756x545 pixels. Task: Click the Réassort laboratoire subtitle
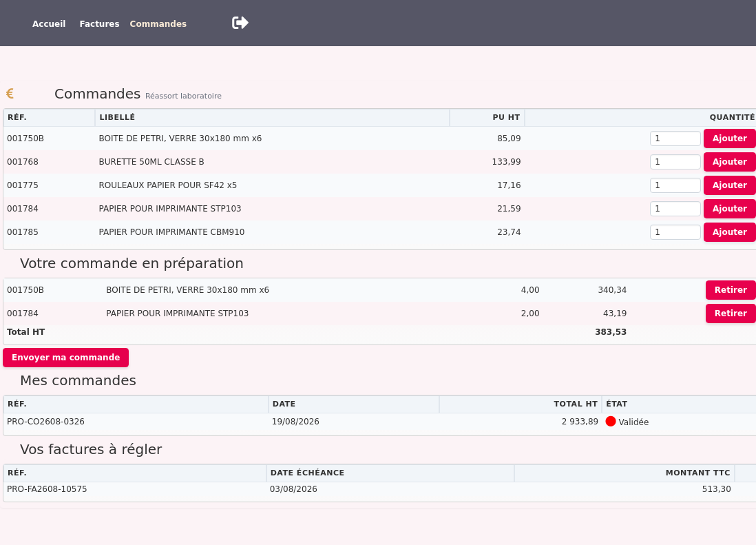tap(183, 96)
